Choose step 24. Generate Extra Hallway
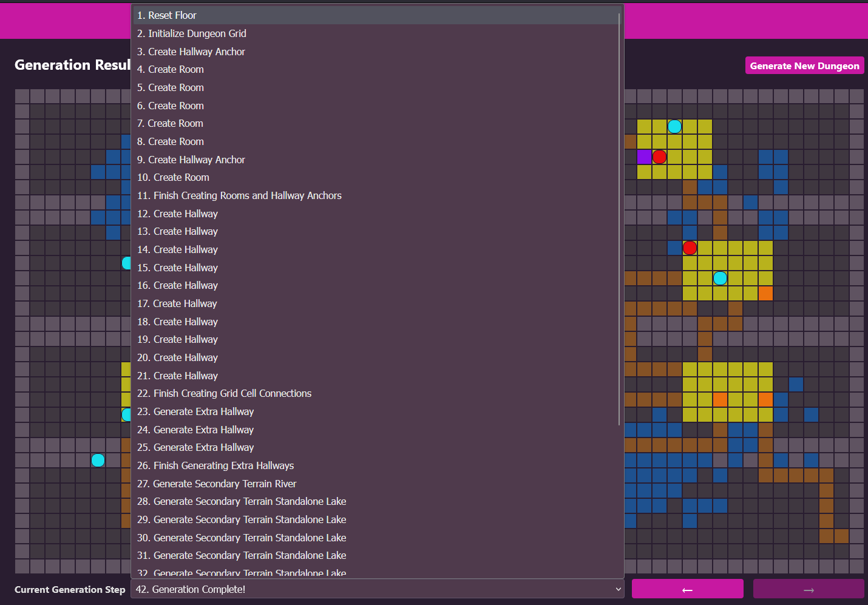Viewport: 868px width, 605px height. click(376, 430)
